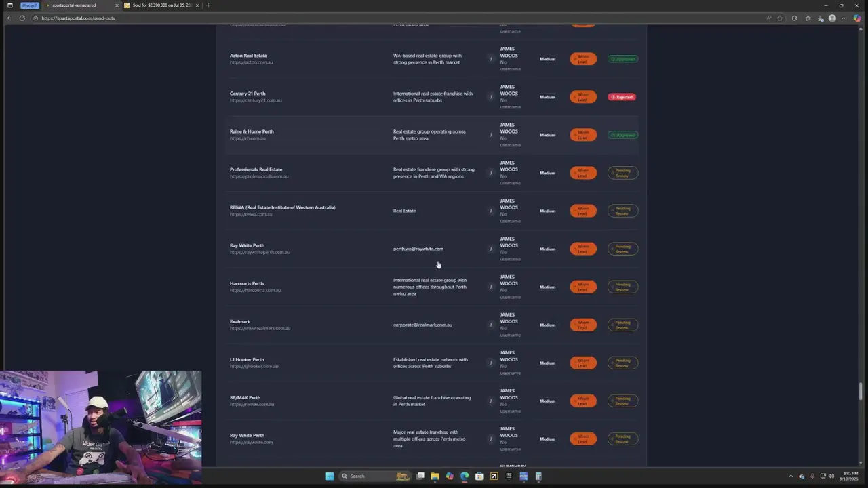The image size is (868, 488).
Task: Open the volume control in the system tray
Action: click(832, 476)
